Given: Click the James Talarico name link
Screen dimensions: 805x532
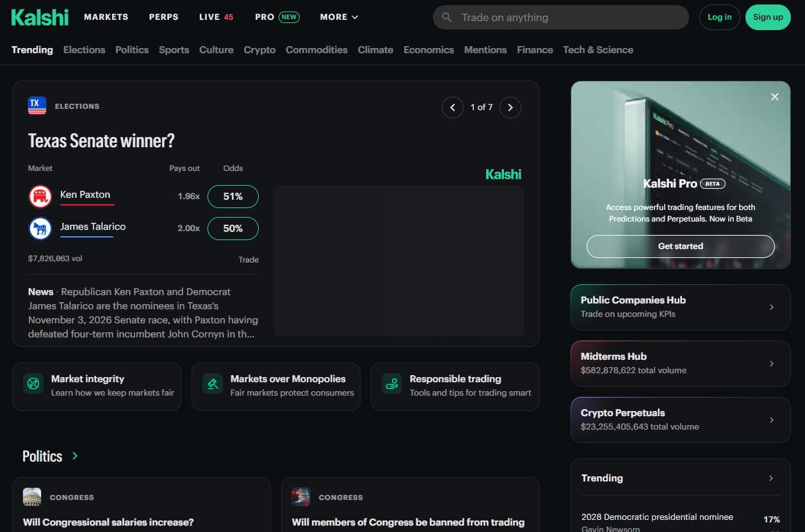Looking at the screenshot, I should pyautogui.click(x=93, y=227).
